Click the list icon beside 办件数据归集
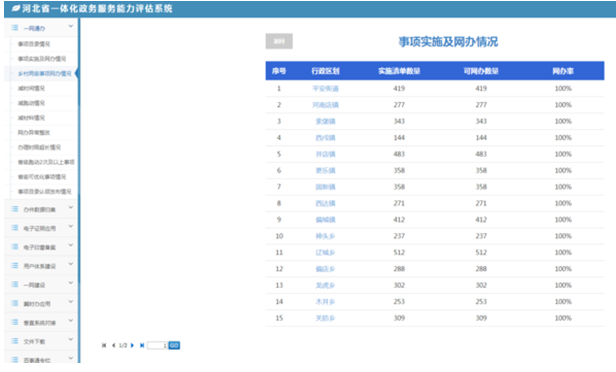 click(15, 209)
